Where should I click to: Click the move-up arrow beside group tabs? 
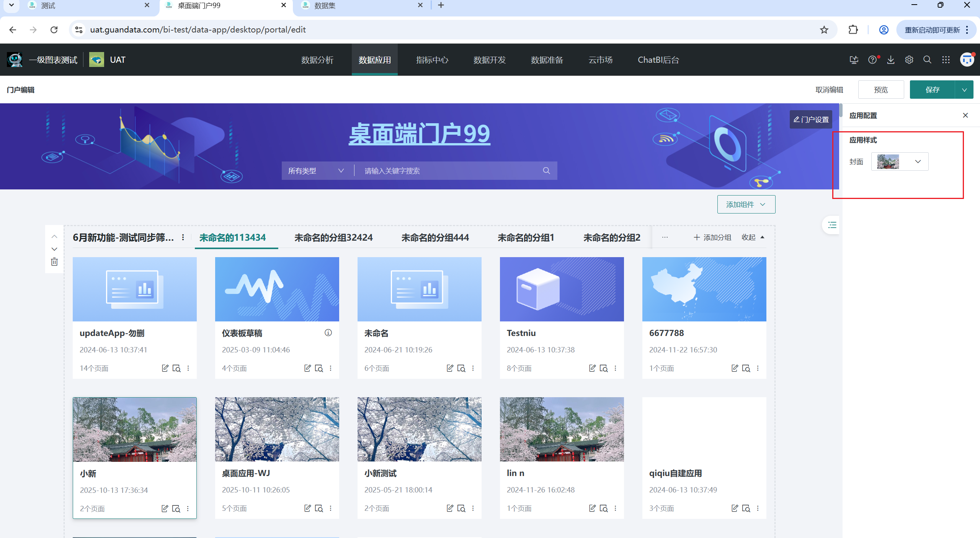[x=54, y=236]
